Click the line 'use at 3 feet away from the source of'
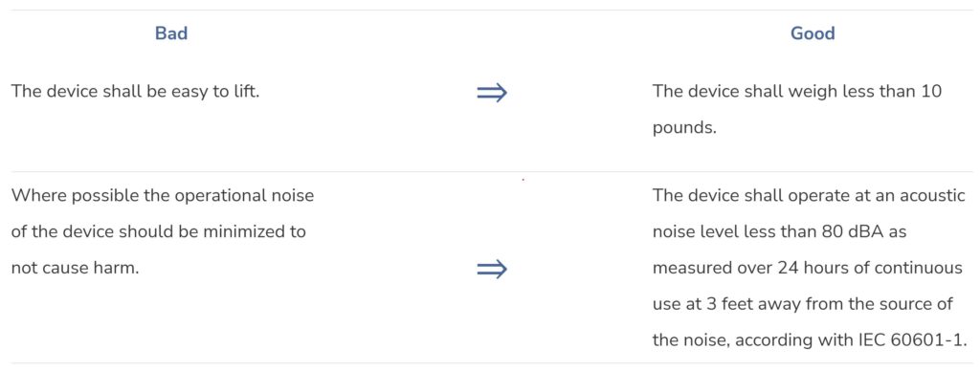The height and width of the screenshot is (371, 980). coord(803,304)
